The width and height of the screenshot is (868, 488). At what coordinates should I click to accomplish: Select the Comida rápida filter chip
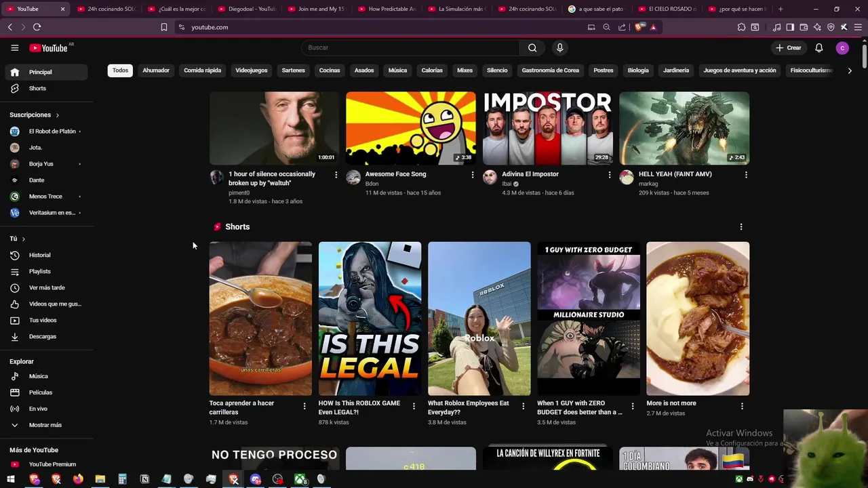(203, 70)
